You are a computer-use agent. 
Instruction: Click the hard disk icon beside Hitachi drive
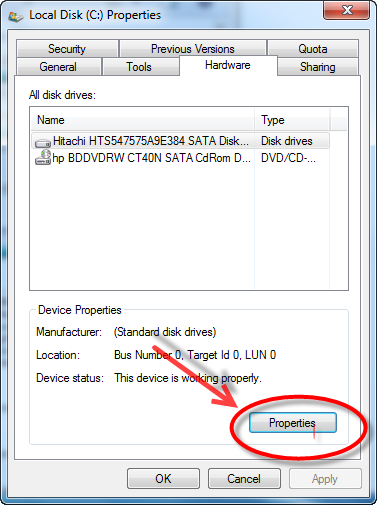[43, 143]
